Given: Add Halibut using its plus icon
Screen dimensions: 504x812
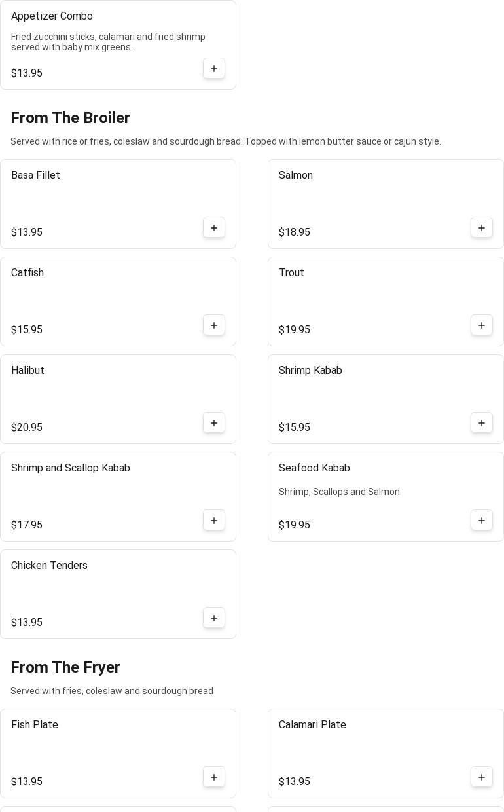Looking at the screenshot, I should 214,423.
